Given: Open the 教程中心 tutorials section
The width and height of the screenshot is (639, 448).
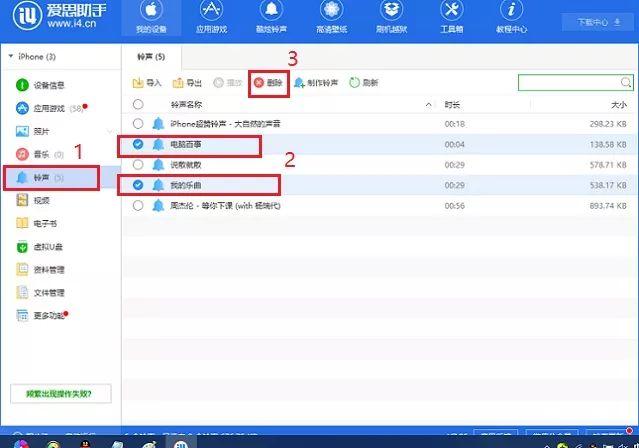Looking at the screenshot, I should 512,17.
